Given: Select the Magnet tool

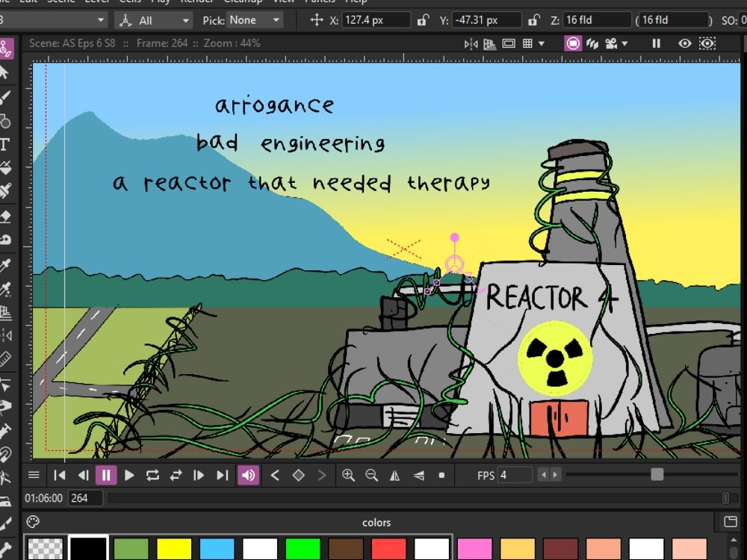Looking at the screenshot, I should 4,454.
